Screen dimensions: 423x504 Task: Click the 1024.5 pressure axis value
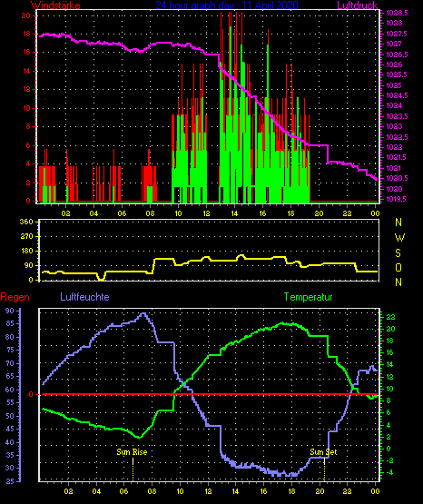tap(397, 95)
